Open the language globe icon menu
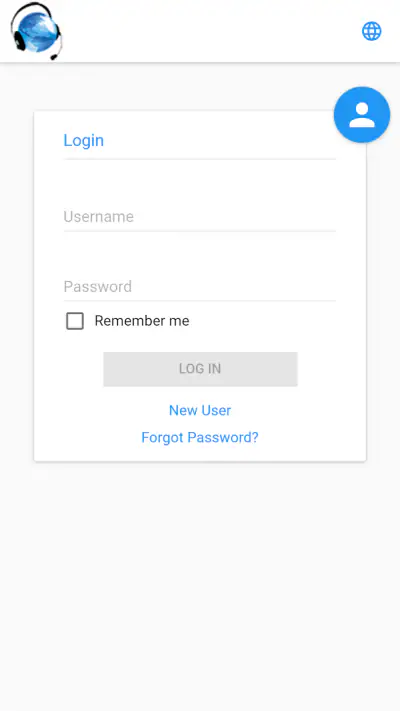This screenshot has width=400, height=711. tap(371, 31)
